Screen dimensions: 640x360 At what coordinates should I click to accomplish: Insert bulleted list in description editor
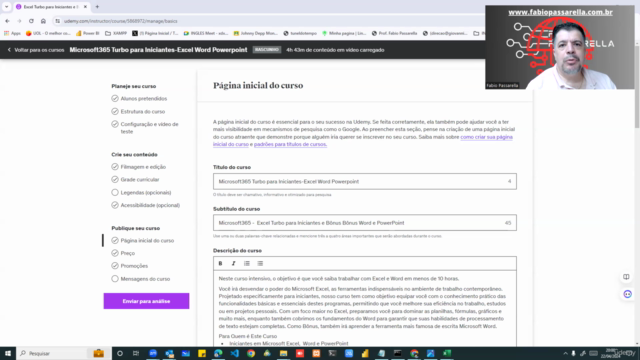(260, 263)
